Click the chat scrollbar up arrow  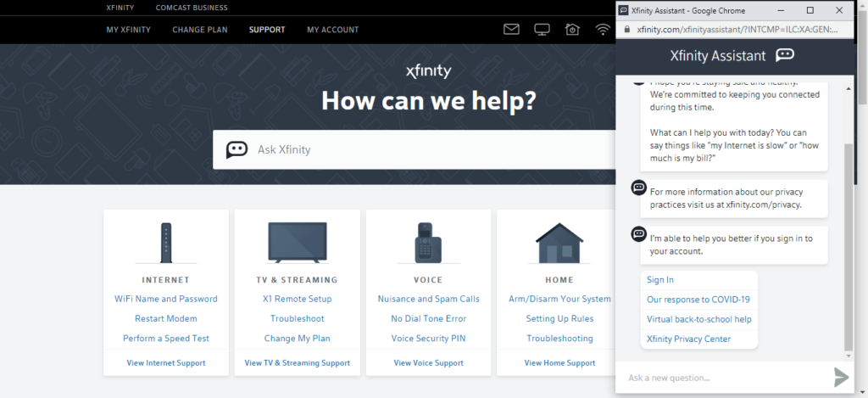pos(849,88)
